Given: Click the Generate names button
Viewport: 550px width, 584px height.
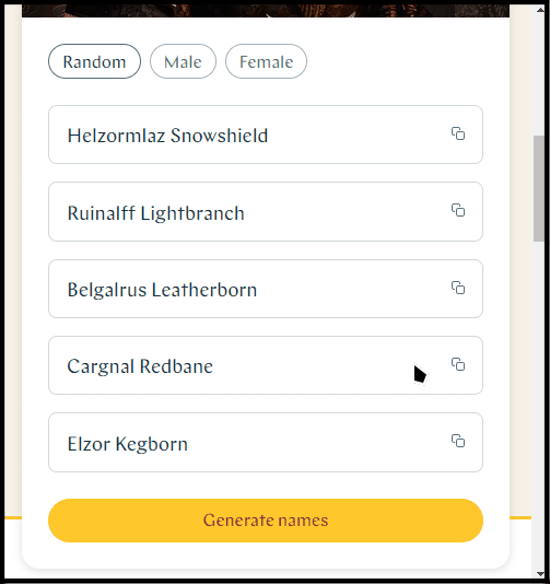Looking at the screenshot, I should tap(266, 520).
